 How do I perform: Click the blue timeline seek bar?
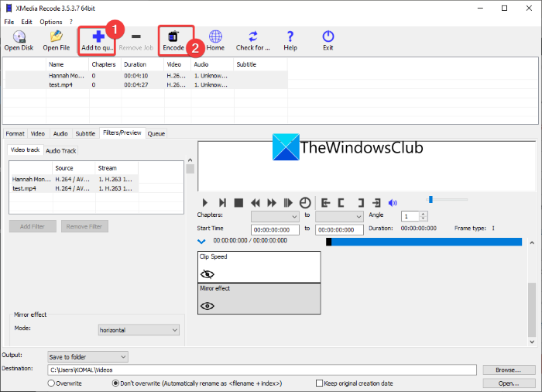tap(424, 242)
